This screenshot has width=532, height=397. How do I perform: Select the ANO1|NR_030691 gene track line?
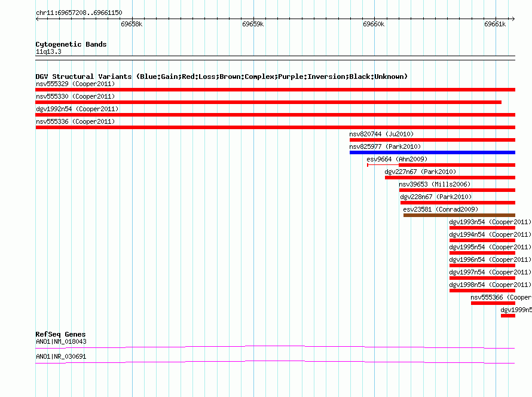275,362
